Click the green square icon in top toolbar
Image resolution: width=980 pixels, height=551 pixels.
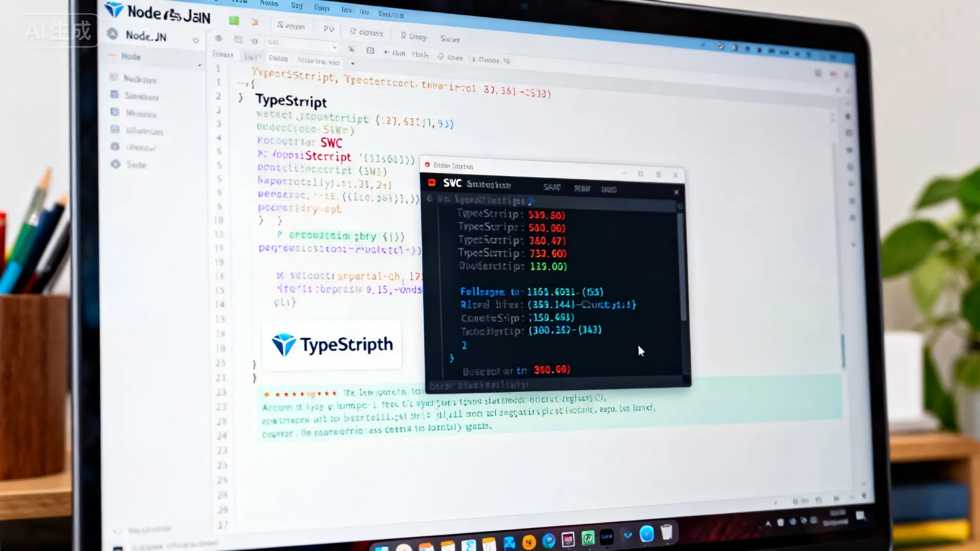[234, 20]
